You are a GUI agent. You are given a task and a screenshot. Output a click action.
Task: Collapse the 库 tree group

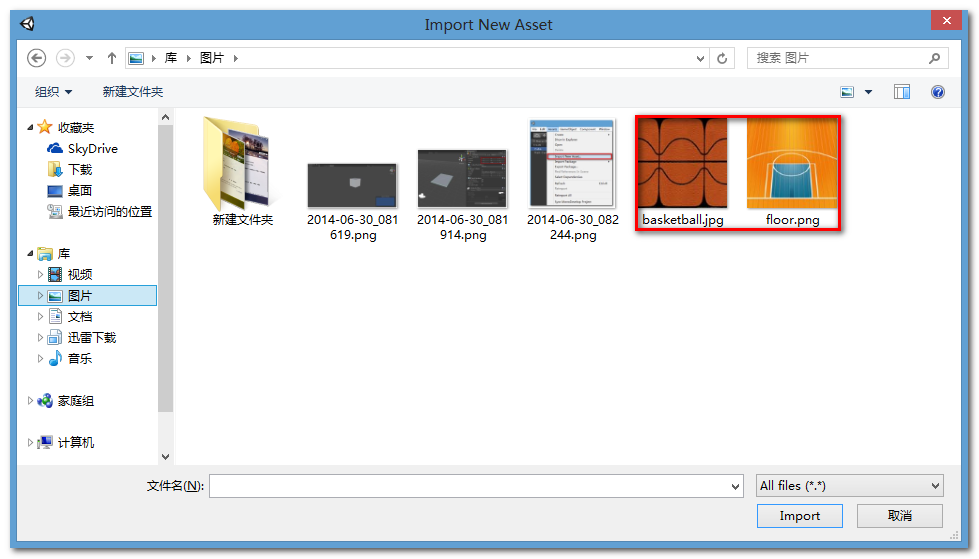click(x=30, y=254)
